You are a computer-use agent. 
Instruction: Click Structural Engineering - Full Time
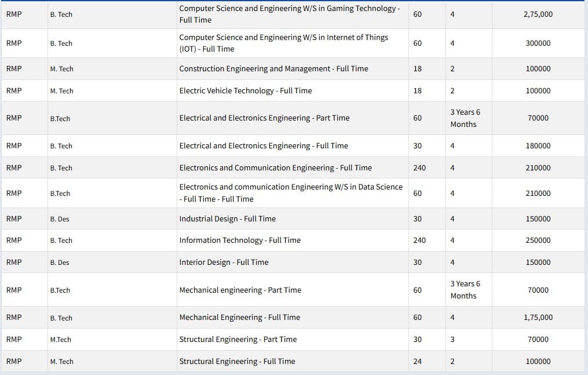pos(237,361)
